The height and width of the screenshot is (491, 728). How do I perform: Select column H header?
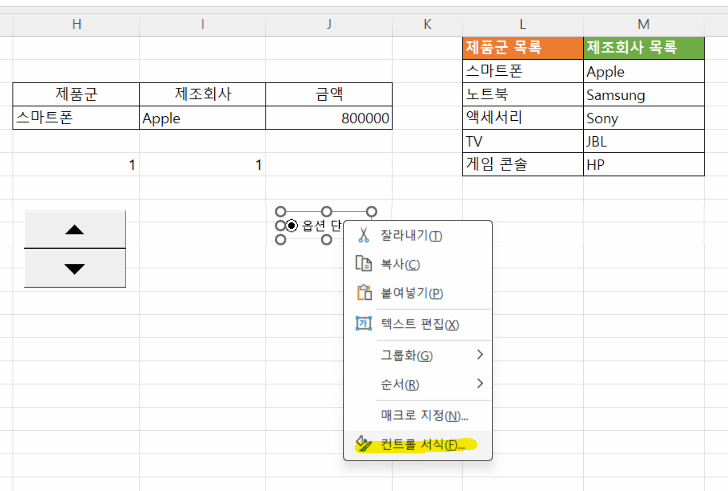pyautogui.click(x=76, y=25)
